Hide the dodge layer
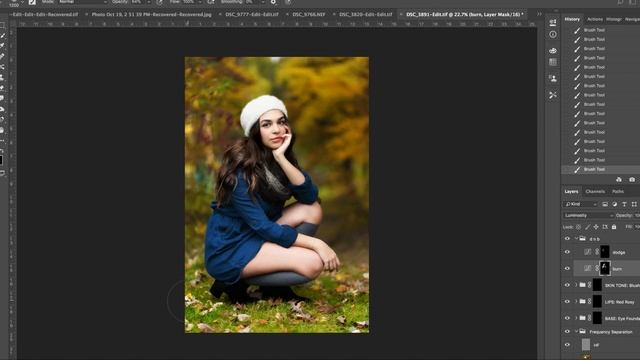 pyautogui.click(x=567, y=252)
